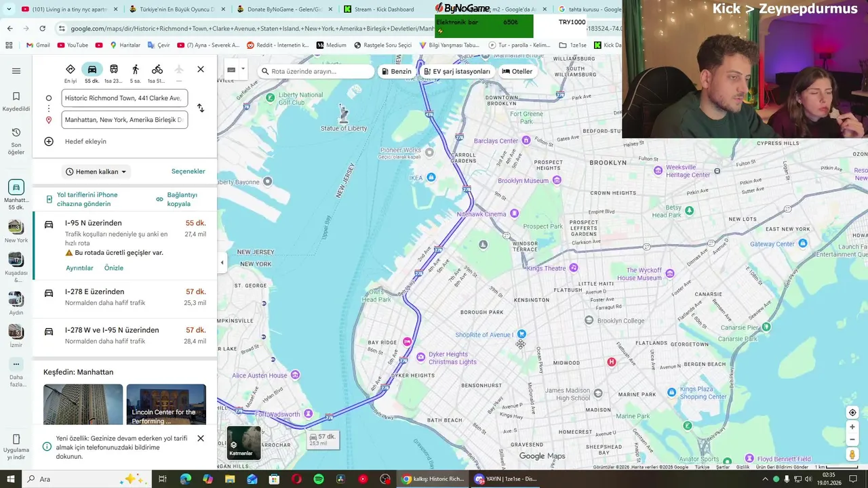Open Katmanlar map layers thumbnail
This screenshot has height=488, width=868.
(243, 443)
